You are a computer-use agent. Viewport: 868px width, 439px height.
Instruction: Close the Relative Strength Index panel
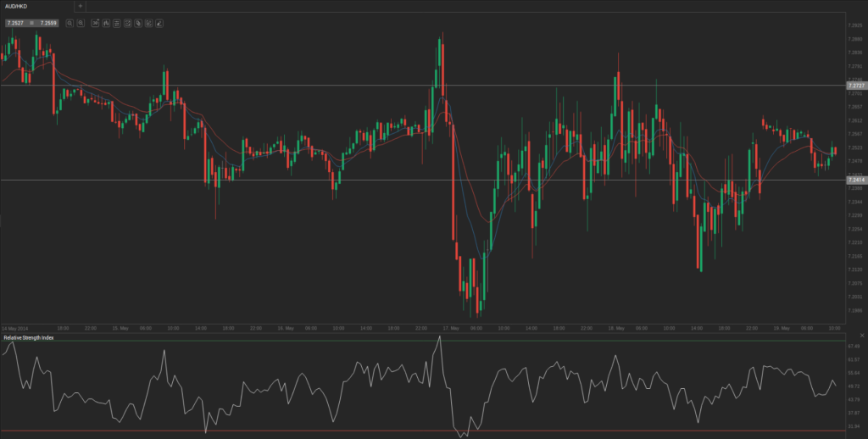click(x=862, y=336)
